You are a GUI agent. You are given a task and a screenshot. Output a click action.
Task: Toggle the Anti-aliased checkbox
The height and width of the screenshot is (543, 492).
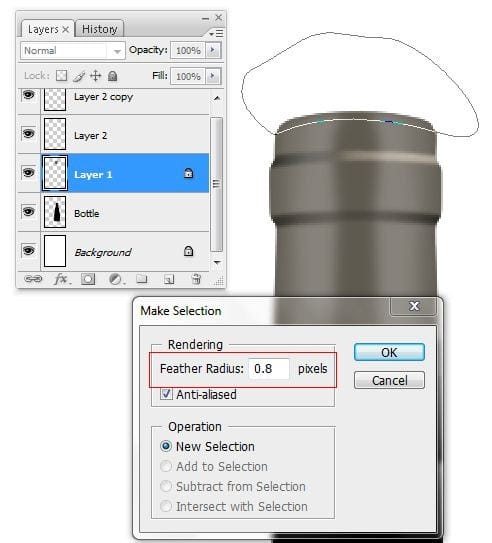pyautogui.click(x=166, y=394)
